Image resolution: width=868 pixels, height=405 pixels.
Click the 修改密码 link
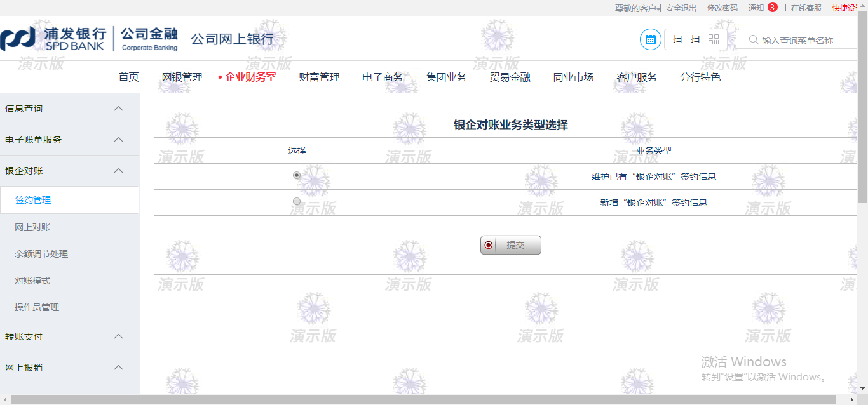point(722,8)
